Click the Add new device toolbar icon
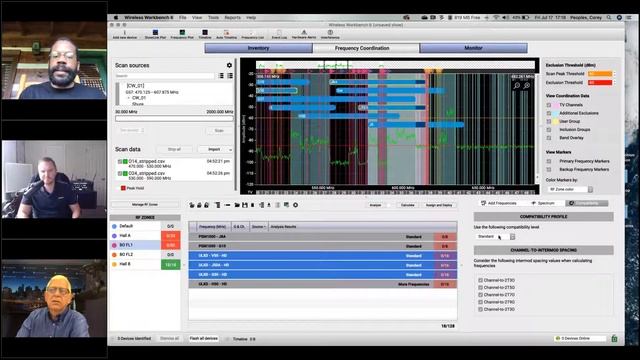The width and height of the screenshot is (640, 360). [x=124, y=34]
